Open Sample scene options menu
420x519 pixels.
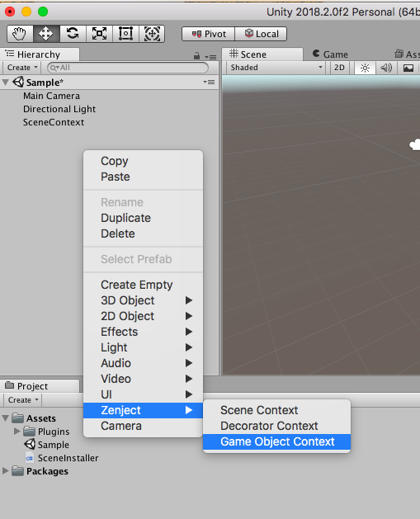pyautogui.click(x=209, y=82)
